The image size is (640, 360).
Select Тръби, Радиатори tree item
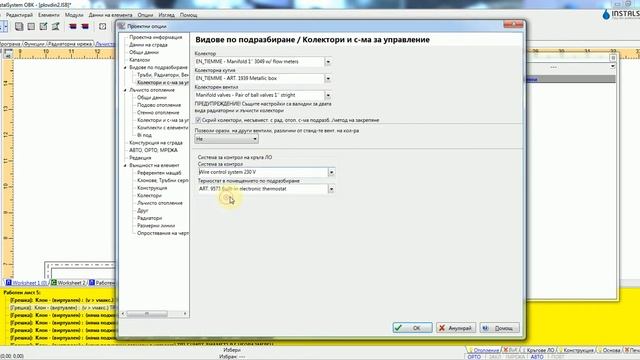click(x=162, y=75)
